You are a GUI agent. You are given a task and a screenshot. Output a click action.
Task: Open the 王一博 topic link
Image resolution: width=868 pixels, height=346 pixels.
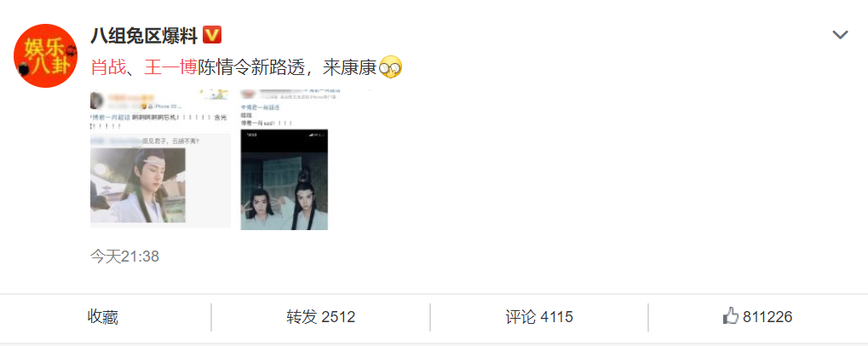171,68
